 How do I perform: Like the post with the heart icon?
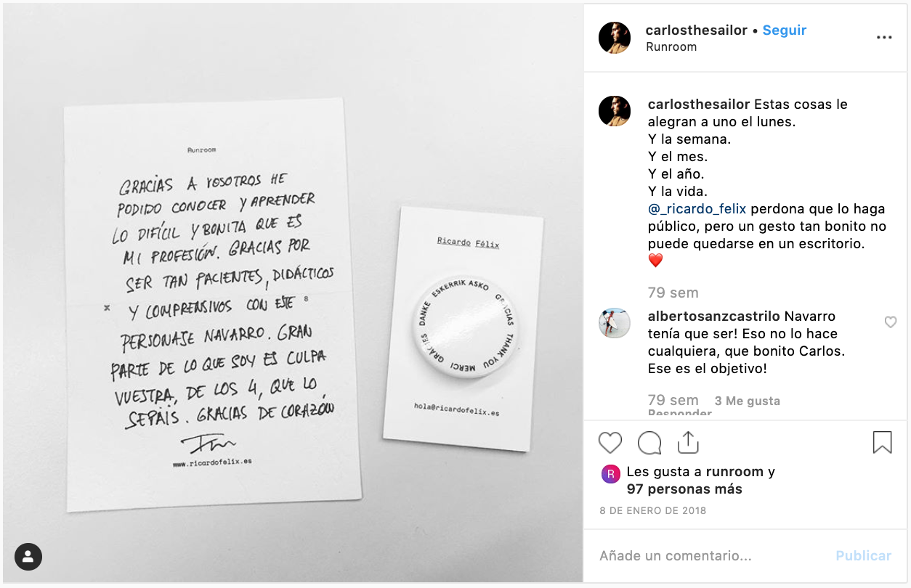[x=610, y=443]
